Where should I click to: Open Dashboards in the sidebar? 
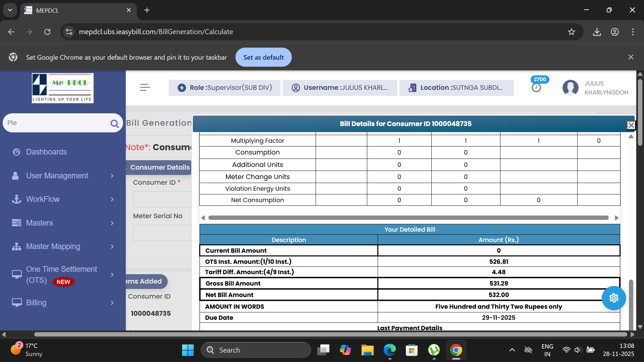click(46, 152)
